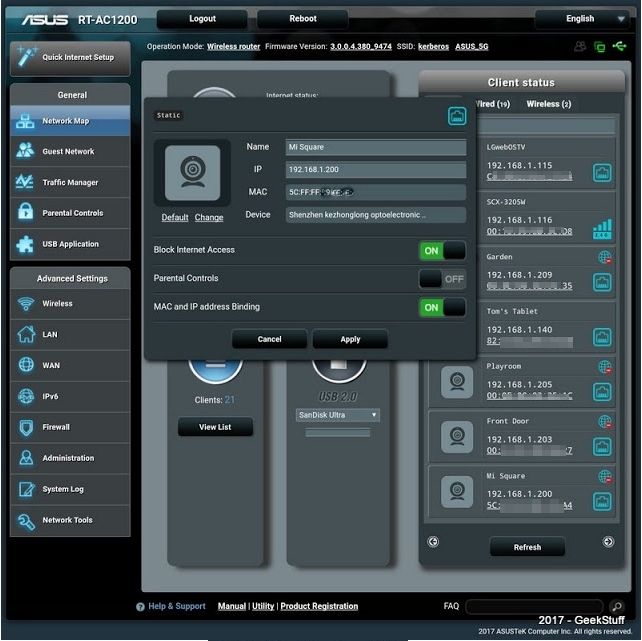Click the kerberos SSID link
Screen dimensions: 642x641
[433, 47]
